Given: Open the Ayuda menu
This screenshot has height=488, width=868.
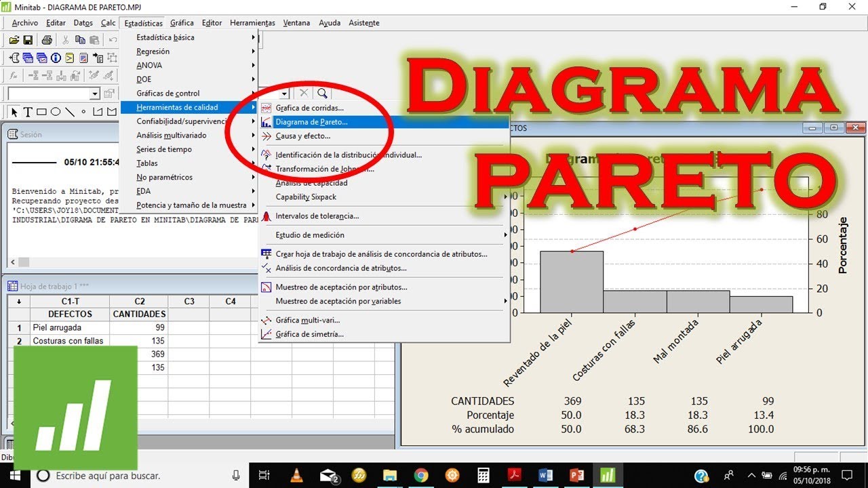Looking at the screenshot, I should click(330, 23).
